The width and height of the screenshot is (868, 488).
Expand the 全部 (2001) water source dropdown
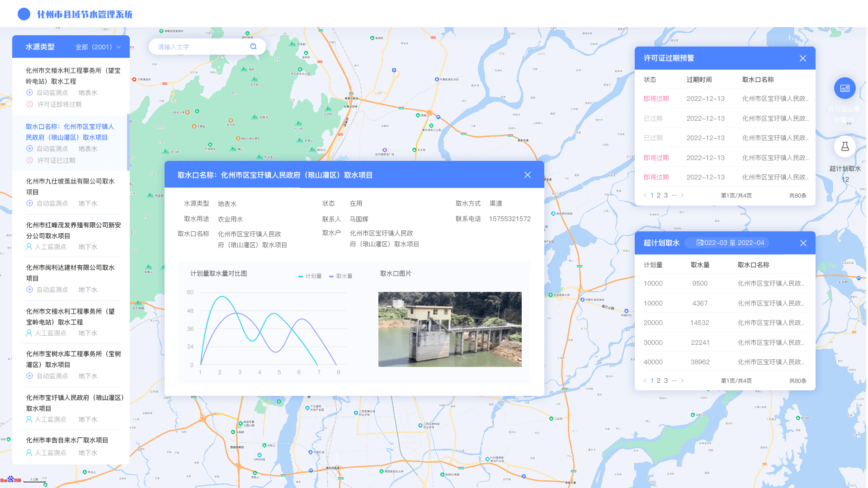[x=98, y=47]
